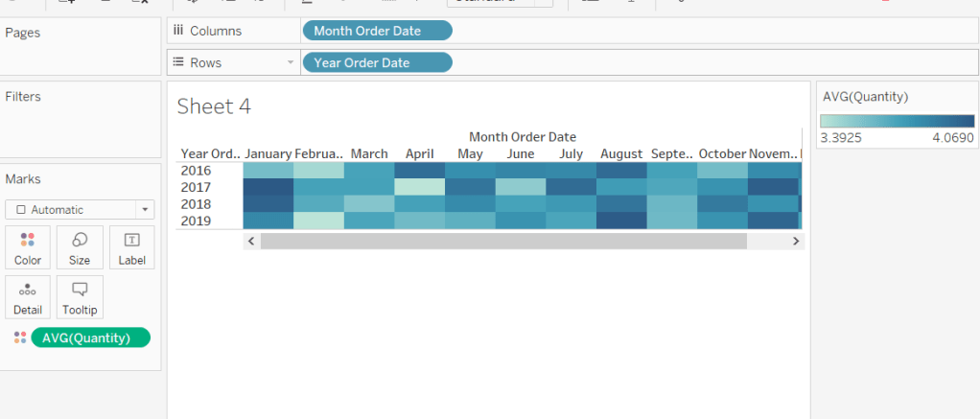Click the Sheet 4 title
This screenshot has height=419, width=980.
click(x=214, y=106)
